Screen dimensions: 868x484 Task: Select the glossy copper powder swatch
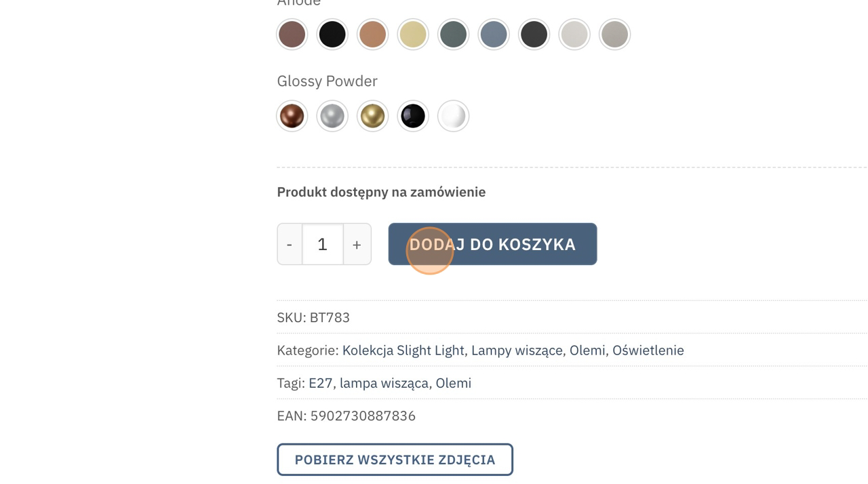[x=292, y=116]
